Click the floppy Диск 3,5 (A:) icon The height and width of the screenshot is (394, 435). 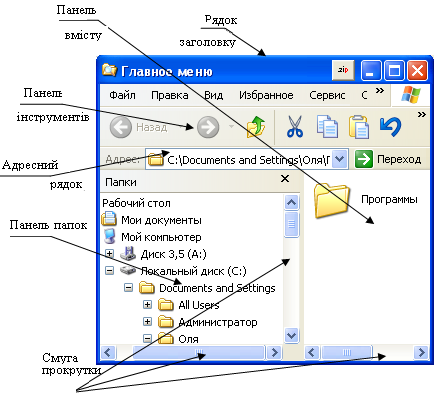pos(128,254)
